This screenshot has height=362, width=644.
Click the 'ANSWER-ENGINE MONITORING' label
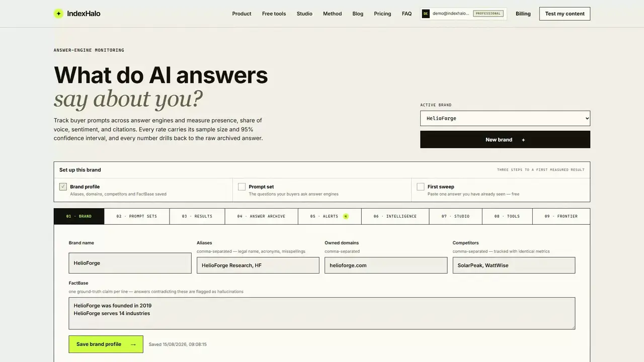(89, 50)
